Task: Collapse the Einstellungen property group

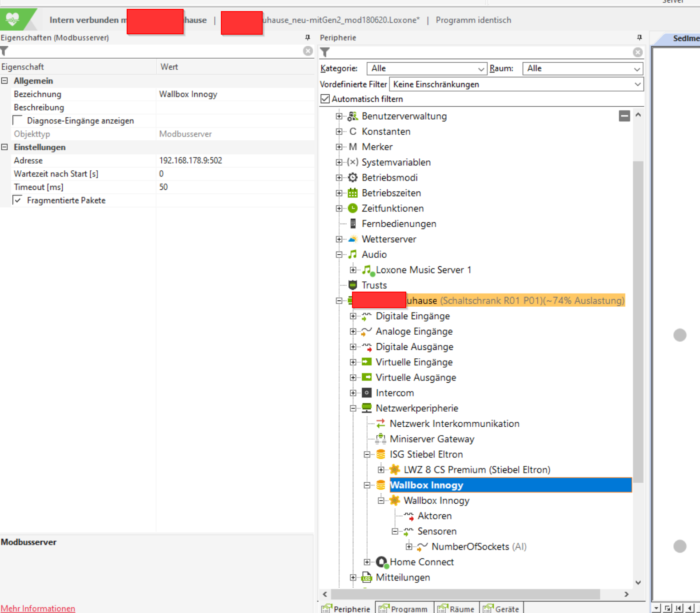Action: 4,147
